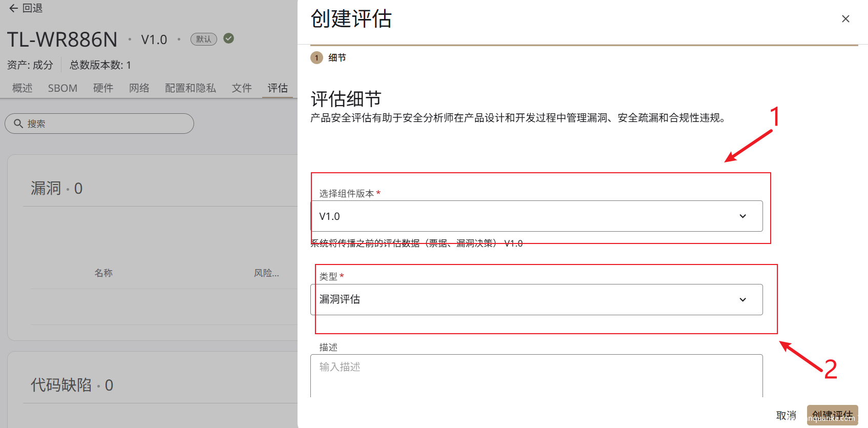Close the 创建评估 dialog with X
868x428 pixels.
[x=845, y=19]
